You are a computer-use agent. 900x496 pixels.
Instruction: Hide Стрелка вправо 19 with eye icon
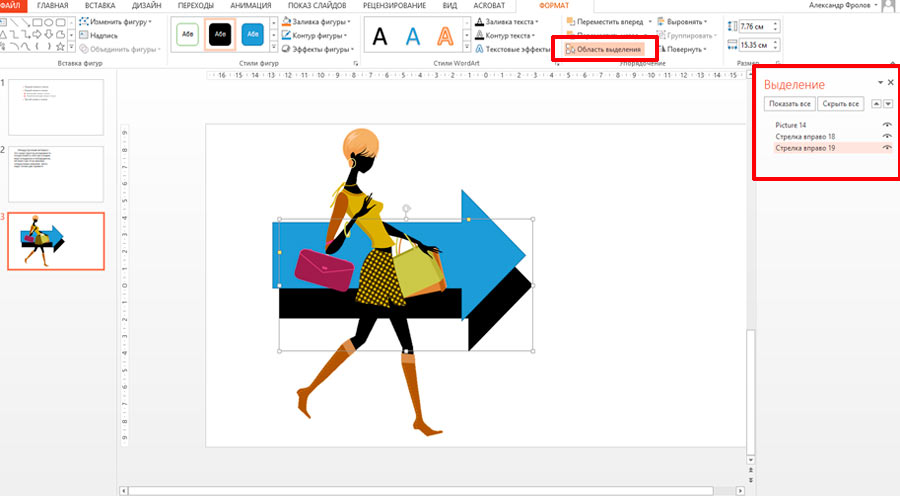(x=887, y=148)
